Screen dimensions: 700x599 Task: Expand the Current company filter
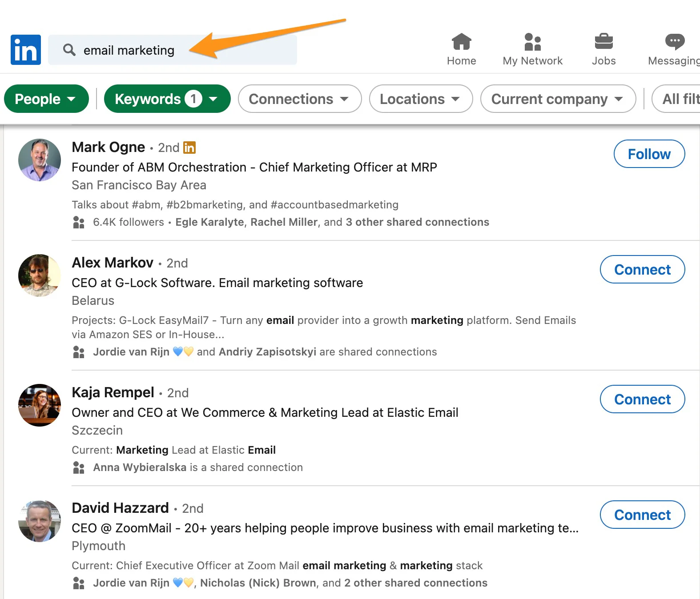pos(558,99)
